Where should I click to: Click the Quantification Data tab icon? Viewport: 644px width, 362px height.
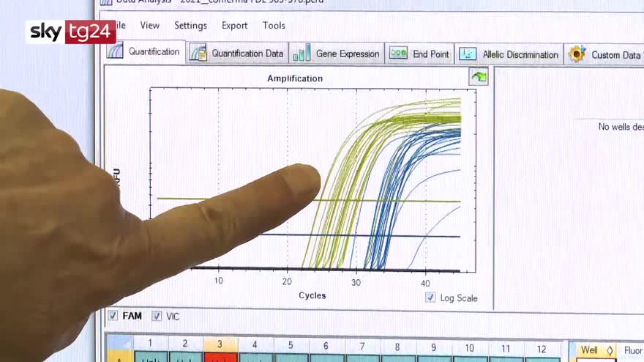point(198,53)
